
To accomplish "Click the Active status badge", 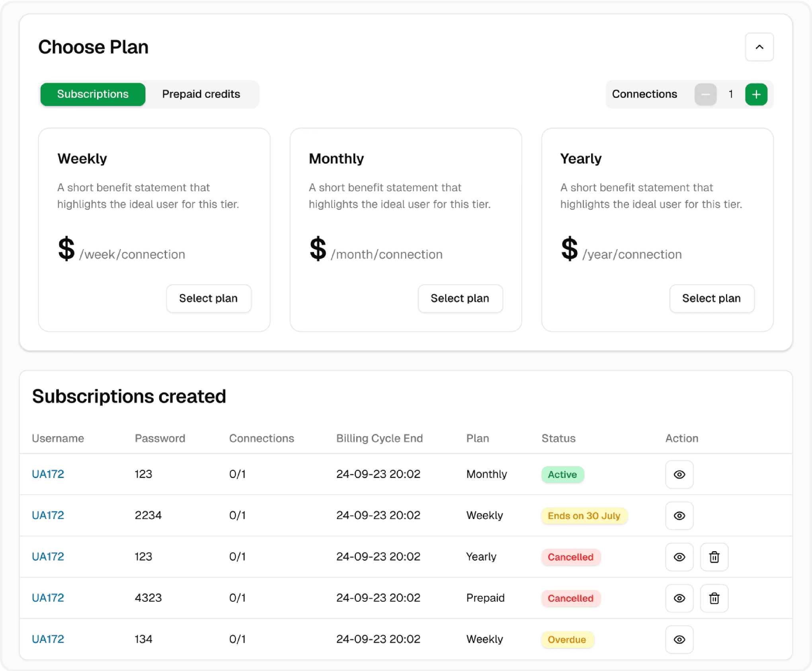I will [562, 474].
